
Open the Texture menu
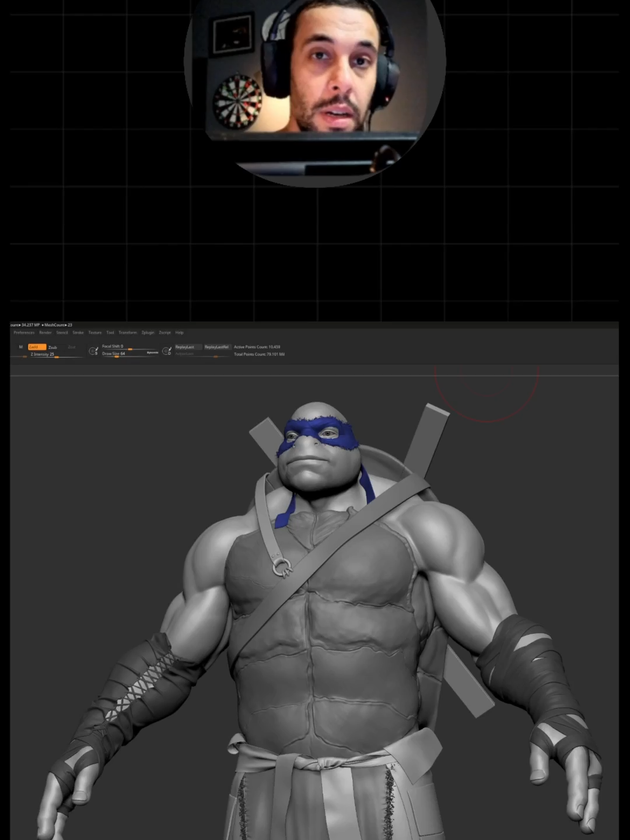tap(95, 332)
